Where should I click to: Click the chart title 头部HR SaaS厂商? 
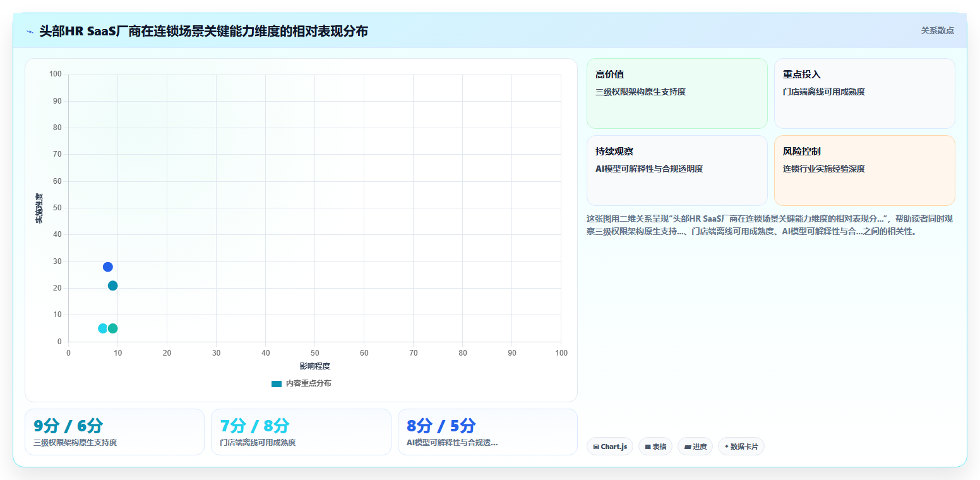(204, 31)
